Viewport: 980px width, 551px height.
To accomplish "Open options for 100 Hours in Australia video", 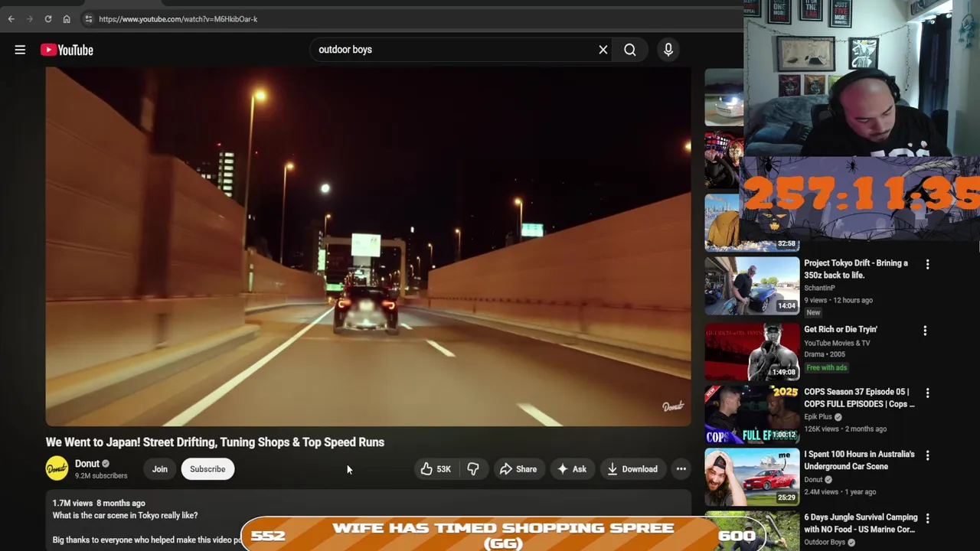I will click(927, 455).
